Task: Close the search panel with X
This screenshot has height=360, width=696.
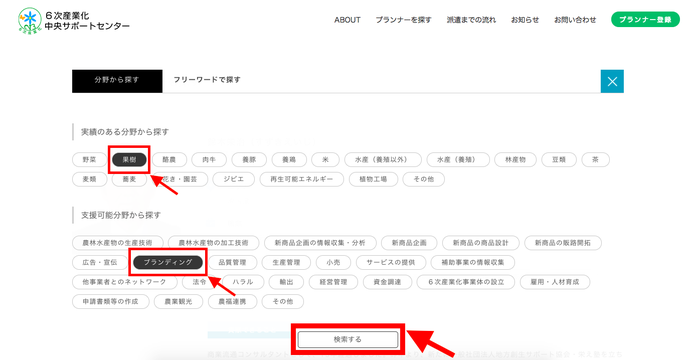Action: coord(612,81)
